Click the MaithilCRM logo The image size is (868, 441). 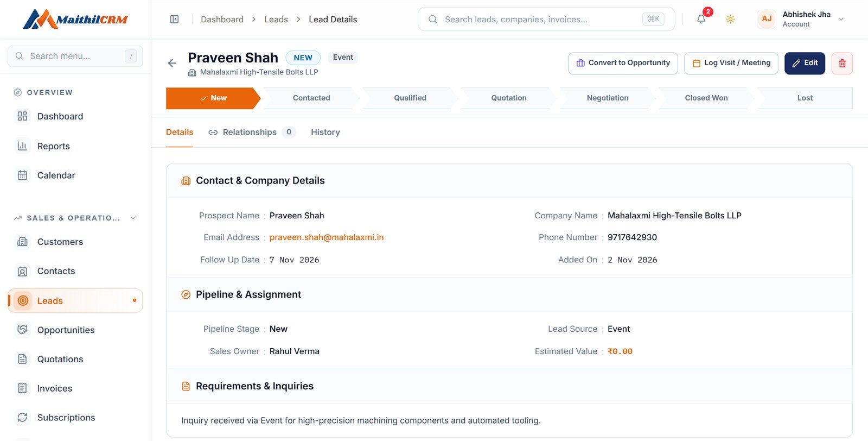pyautogui.click(x=75, y=20)
